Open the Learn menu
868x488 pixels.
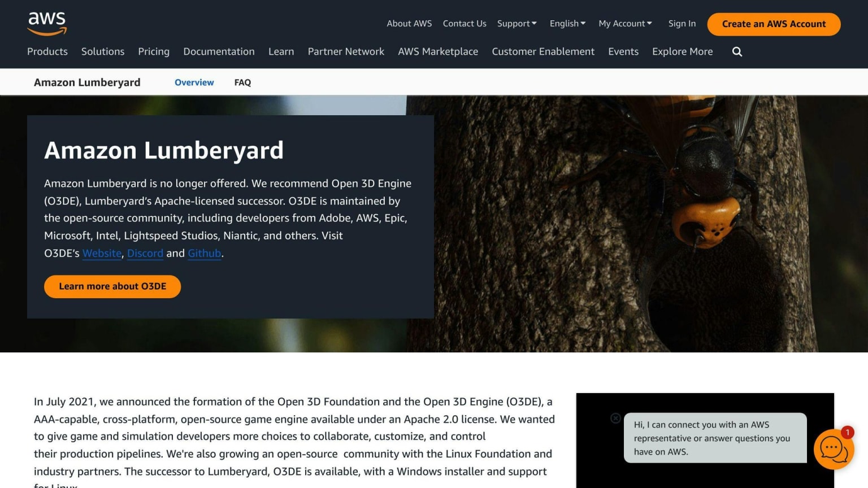(281, 51)
